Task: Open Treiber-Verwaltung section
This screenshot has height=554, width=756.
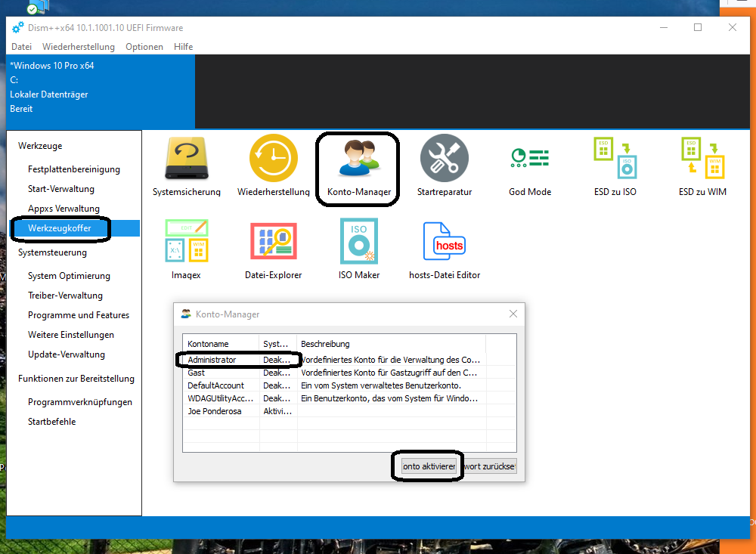Action: [65, 296]
